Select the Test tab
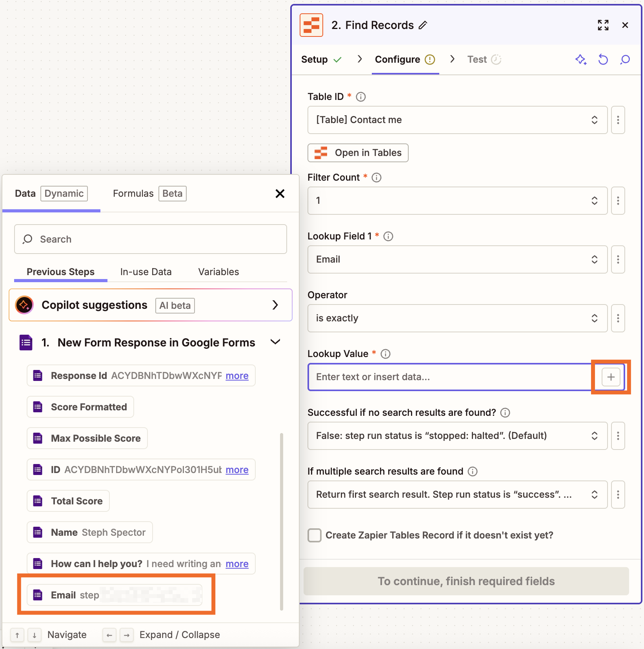This screenshot has height=649, width=644. 477,59
